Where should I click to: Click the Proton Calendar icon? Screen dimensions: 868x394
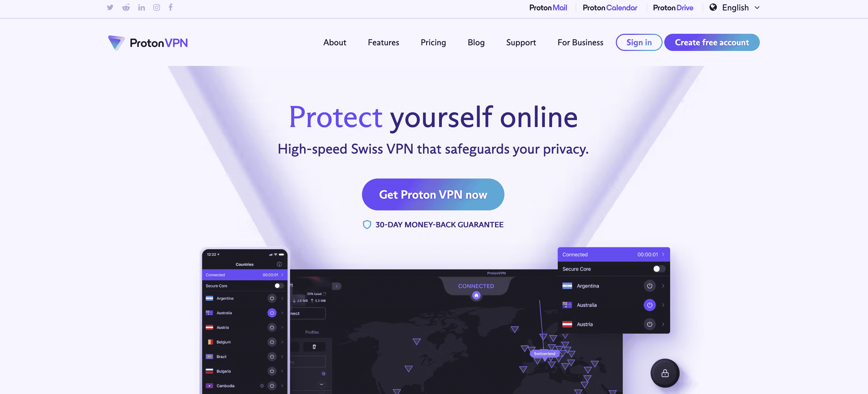tap(610, 7)
